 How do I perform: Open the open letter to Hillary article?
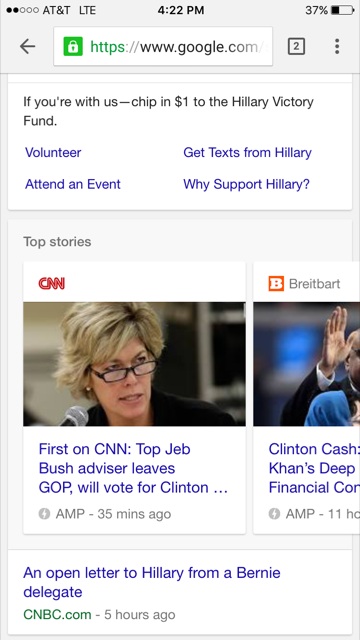tap(152, 582)
